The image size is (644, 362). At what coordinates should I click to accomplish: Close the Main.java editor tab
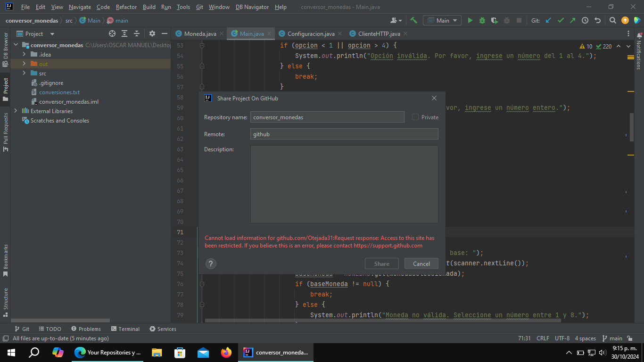pos(269,33)
